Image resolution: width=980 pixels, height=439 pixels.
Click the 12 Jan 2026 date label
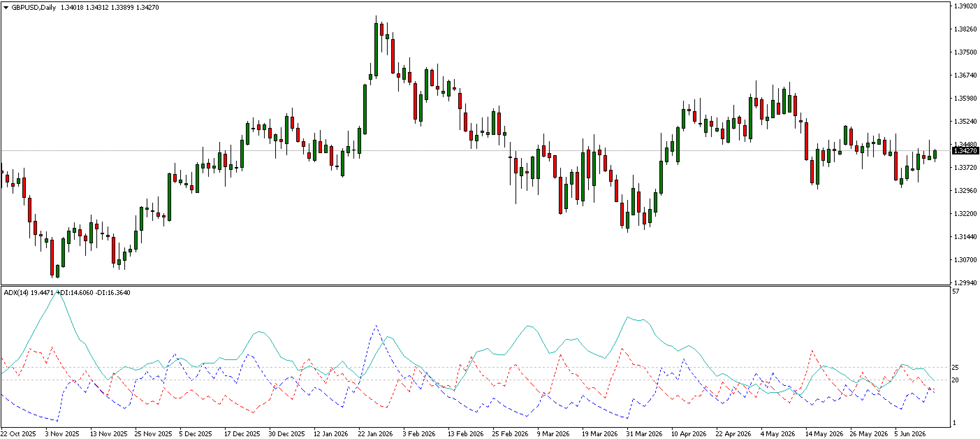click(x=331, y=434)
